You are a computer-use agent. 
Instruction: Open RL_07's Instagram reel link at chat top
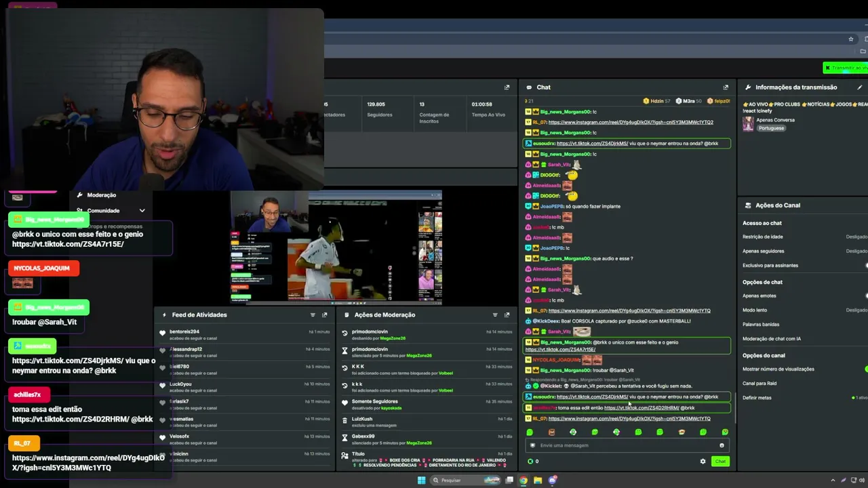[x=631, y=122]
